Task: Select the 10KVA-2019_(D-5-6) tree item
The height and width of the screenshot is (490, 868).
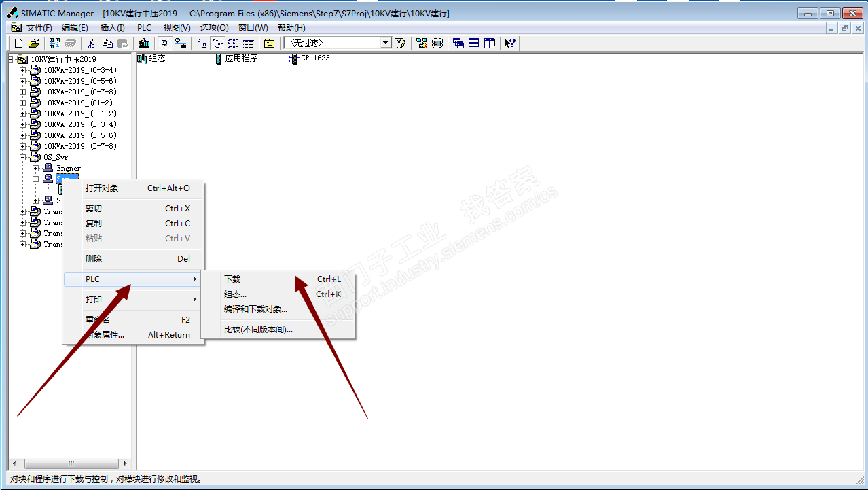Action: [80, 135]
